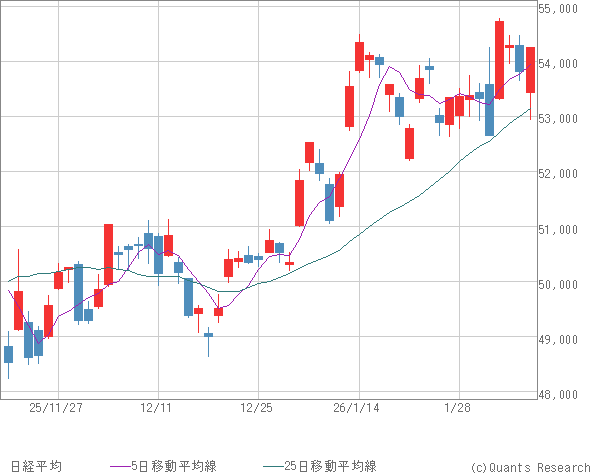Select the 12/25 date axis label

[257, 408]
